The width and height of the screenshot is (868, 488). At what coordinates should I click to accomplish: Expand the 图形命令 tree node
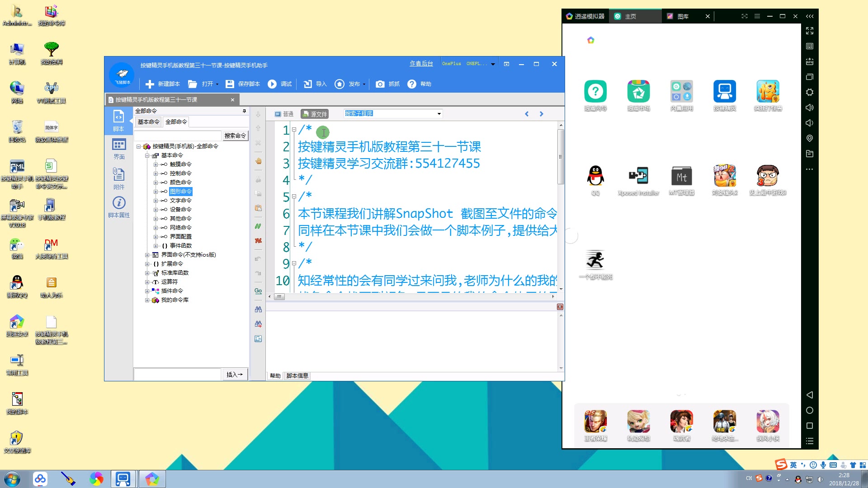pyautogui.click(x=156, y=192)
